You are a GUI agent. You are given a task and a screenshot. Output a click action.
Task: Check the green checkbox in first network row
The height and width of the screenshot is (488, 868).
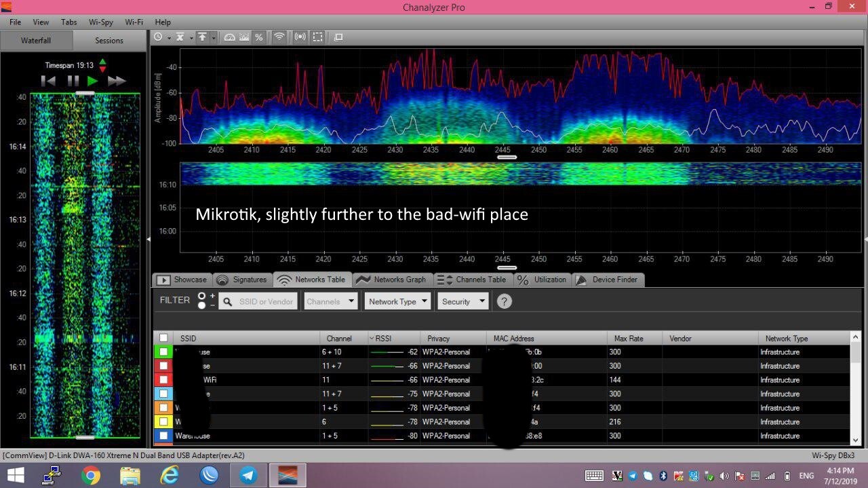163,352
